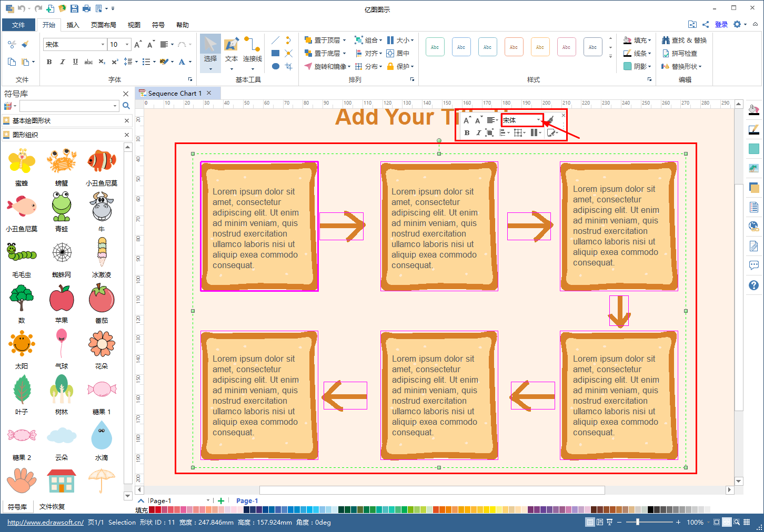
Task: Select the 文本 text tool
Action: click(232, 51)
